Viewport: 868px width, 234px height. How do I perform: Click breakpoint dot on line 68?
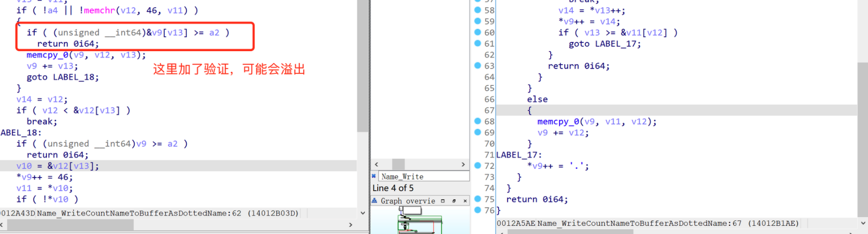477,121
